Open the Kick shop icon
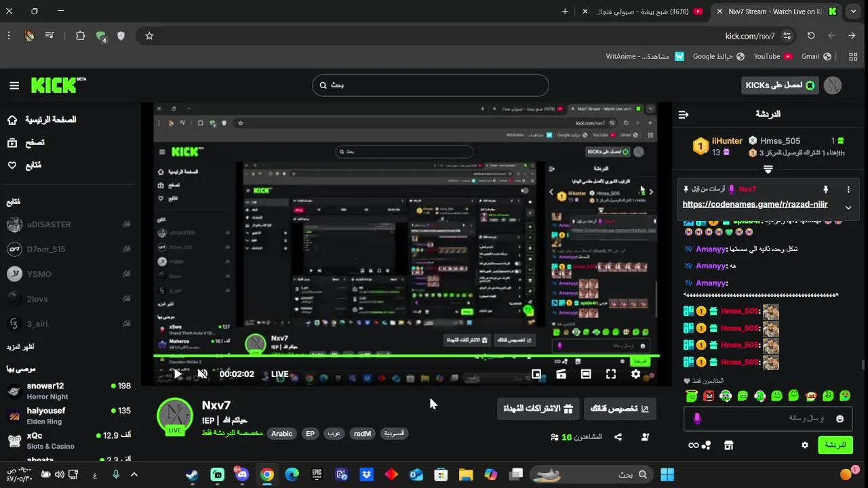Viewport: 868px width, 488px height. pyautogui.click(x=729, y=445)
